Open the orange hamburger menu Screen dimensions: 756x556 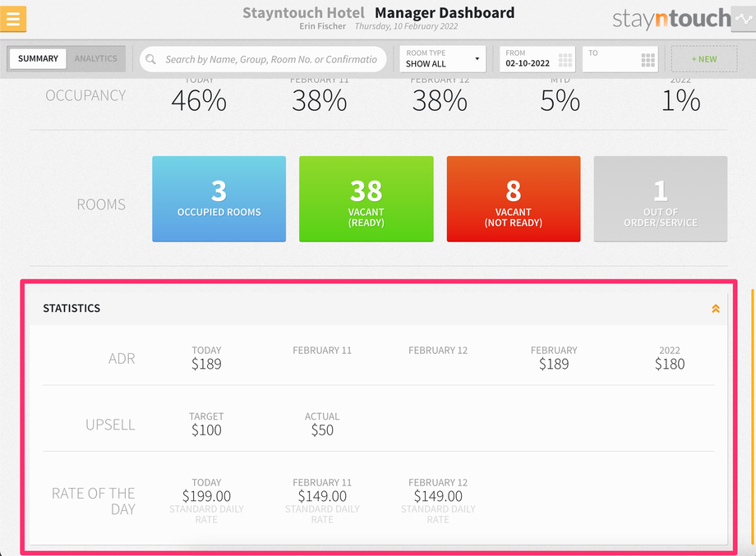point(13,19)
